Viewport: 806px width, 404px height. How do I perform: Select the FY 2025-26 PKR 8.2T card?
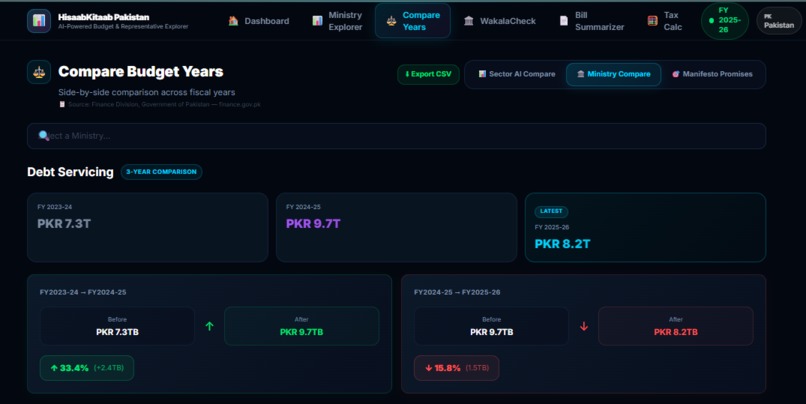(645, 227)
